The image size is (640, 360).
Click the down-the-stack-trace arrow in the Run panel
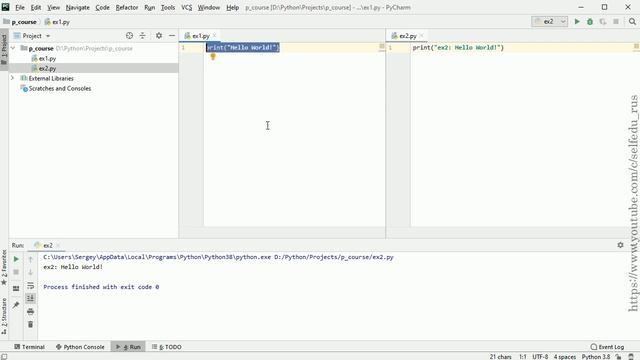[31, 272]
